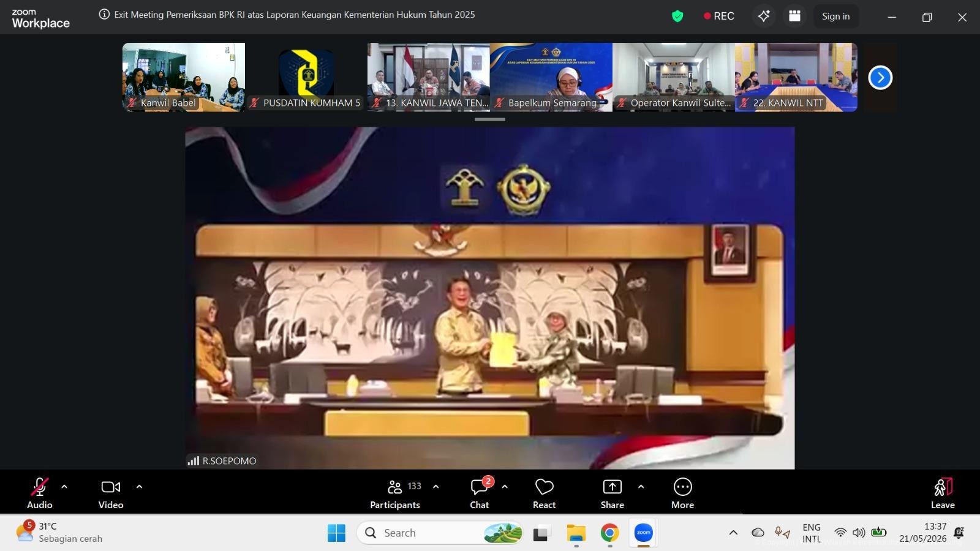Show hidden system tray icons
This screenshot has width=980, height=551.
(733, 533)
